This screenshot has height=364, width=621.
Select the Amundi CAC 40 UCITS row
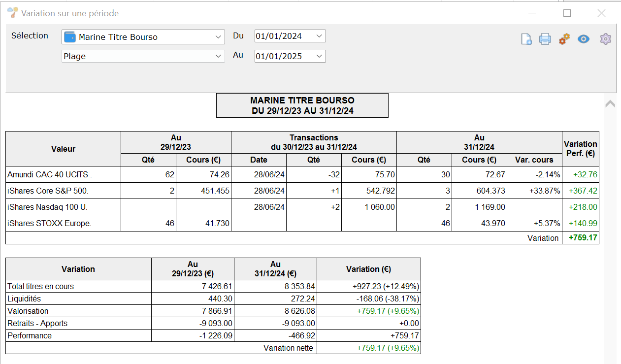(302, 174)
